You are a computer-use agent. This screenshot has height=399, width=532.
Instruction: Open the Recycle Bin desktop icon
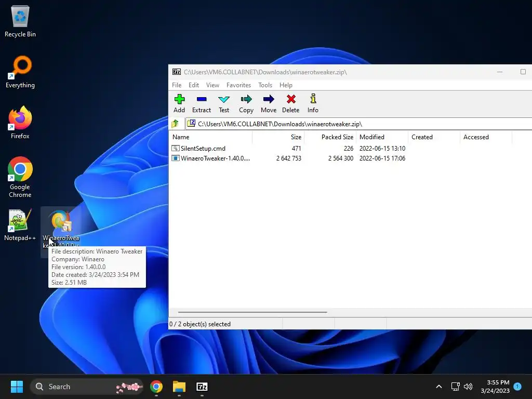20,21
